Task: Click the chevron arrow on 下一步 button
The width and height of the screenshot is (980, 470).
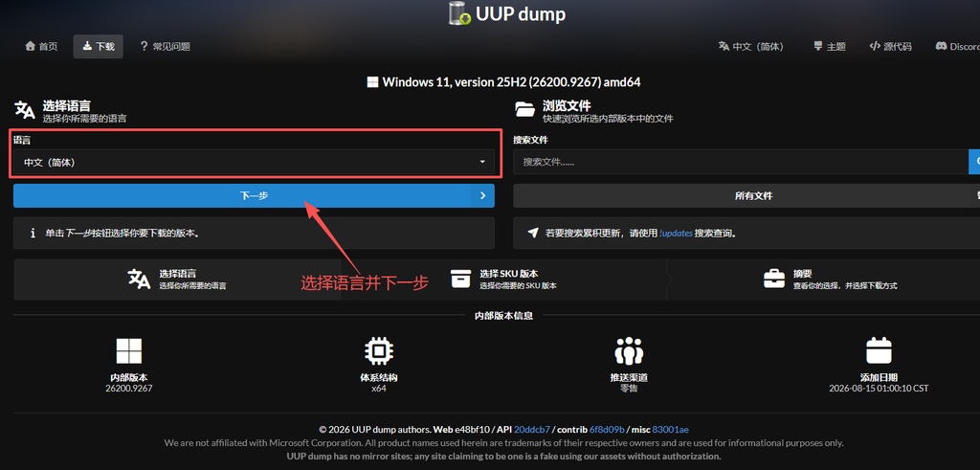Action: click(x=482, y=195)
